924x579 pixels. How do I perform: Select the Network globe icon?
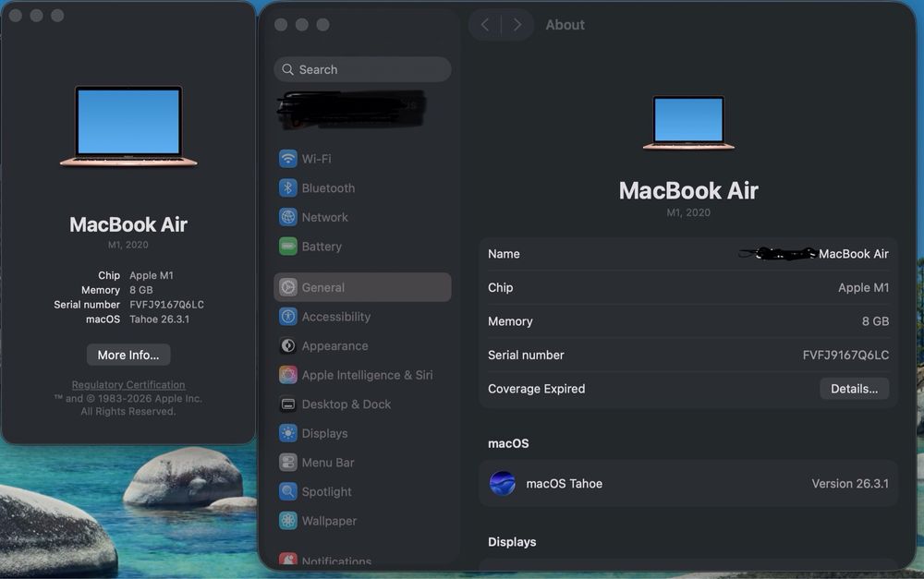(x=287, y=217)
